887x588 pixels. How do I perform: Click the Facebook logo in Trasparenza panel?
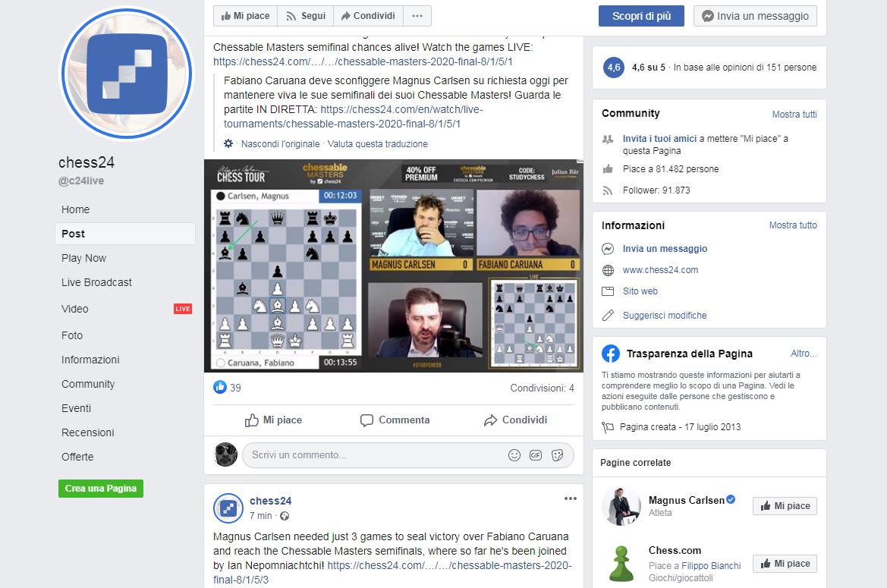click(x=610, y=354)
